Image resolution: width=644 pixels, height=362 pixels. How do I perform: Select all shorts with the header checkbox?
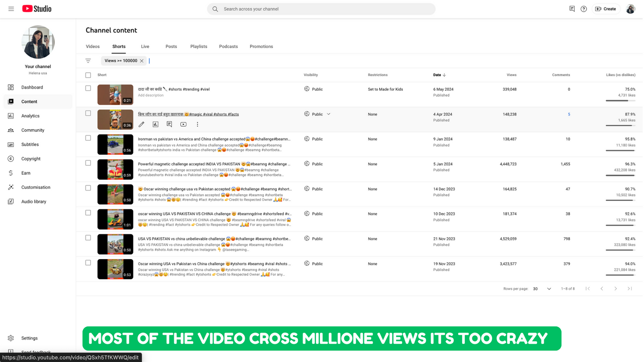pos(88,75)
